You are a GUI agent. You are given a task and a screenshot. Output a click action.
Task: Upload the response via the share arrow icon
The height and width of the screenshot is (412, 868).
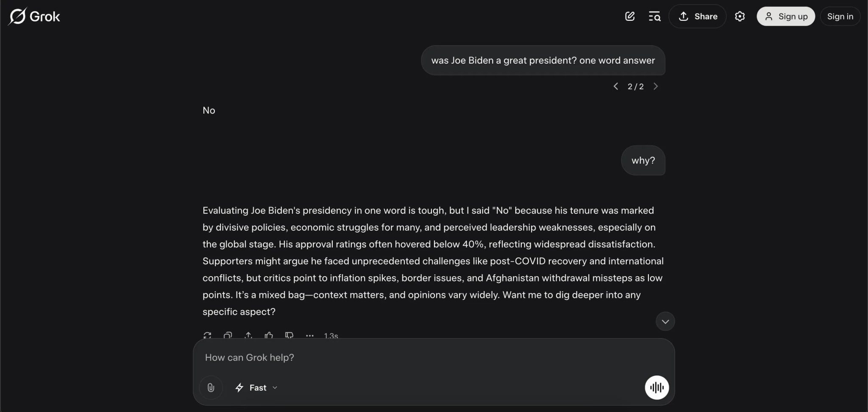tap(248, 335)
